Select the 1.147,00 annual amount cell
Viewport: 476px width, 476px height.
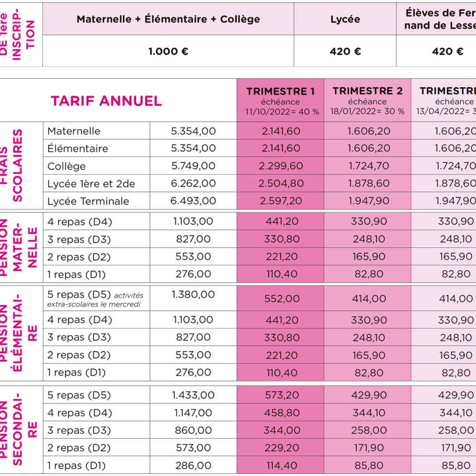[x=193, y=413]
